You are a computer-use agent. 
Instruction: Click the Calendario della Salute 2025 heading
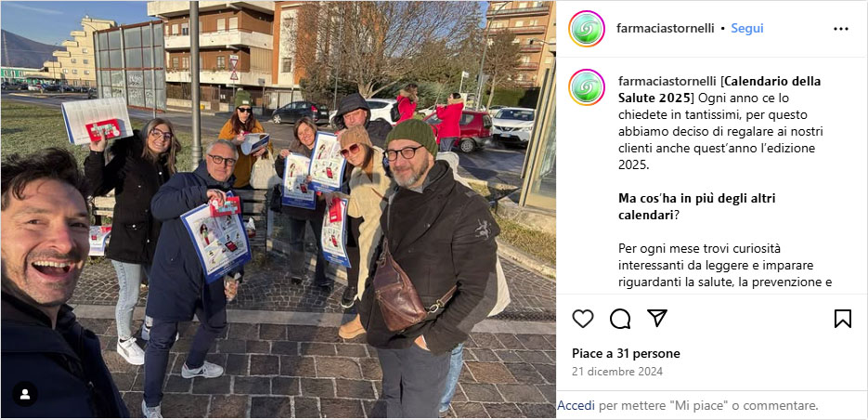[x=719, y=90]
